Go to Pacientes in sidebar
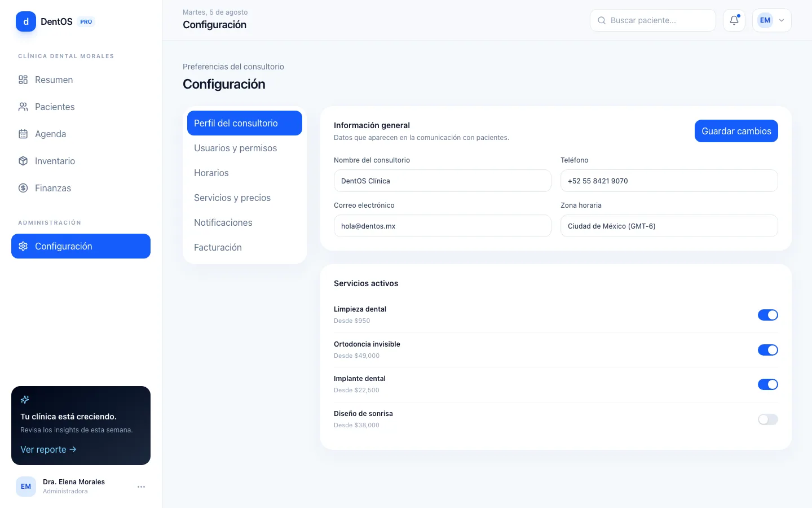This screenshot has width=812, height=508. pos(81,107)
